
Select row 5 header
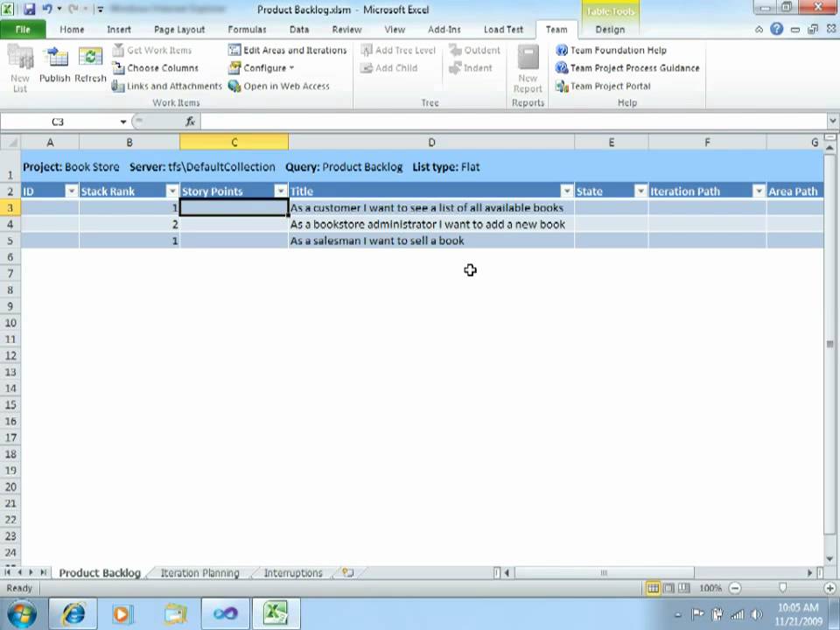point(10,241)
